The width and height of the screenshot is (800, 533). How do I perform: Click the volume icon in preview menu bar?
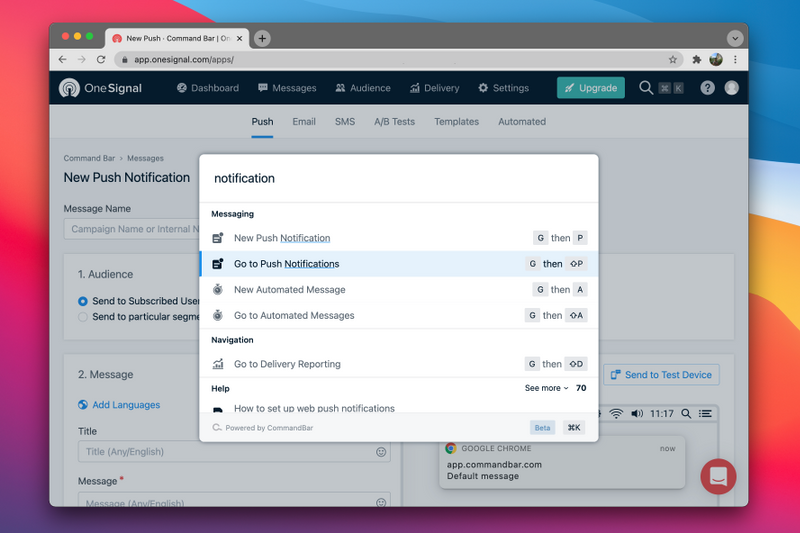637,414
